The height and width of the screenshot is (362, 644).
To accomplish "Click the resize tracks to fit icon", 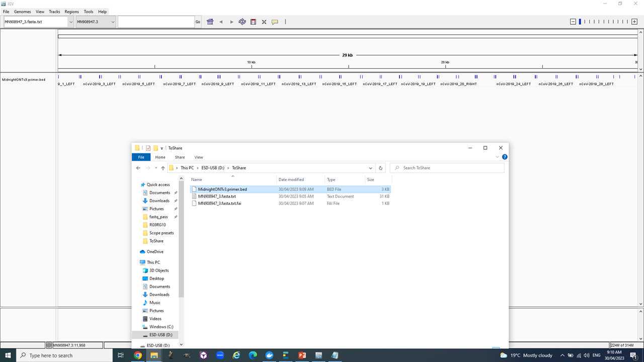I will [264, 22].
